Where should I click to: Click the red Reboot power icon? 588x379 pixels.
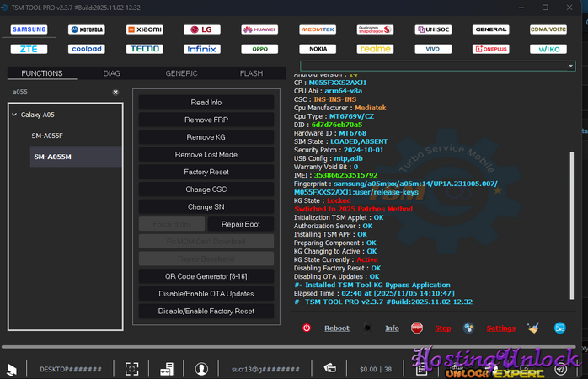[x=307, y=328]
